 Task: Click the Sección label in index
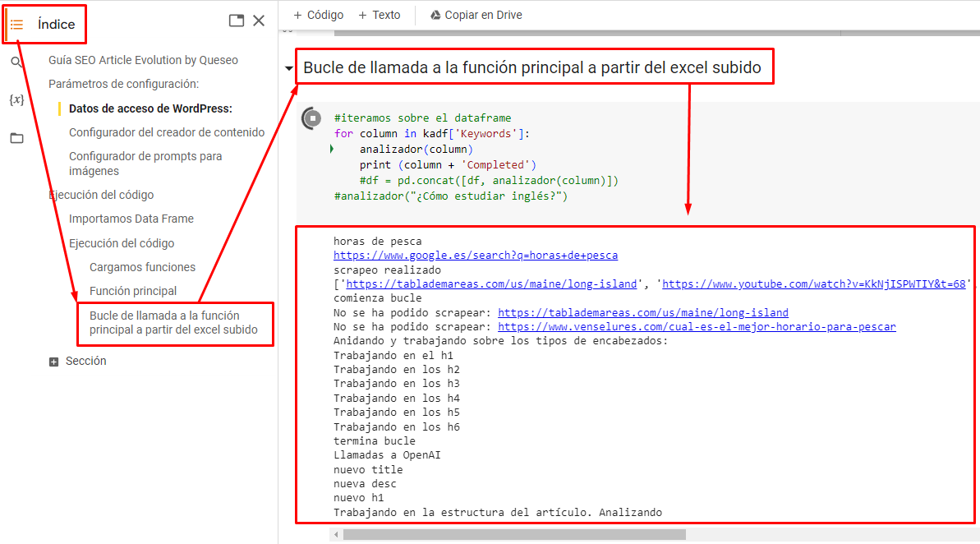tap(85, 361)
